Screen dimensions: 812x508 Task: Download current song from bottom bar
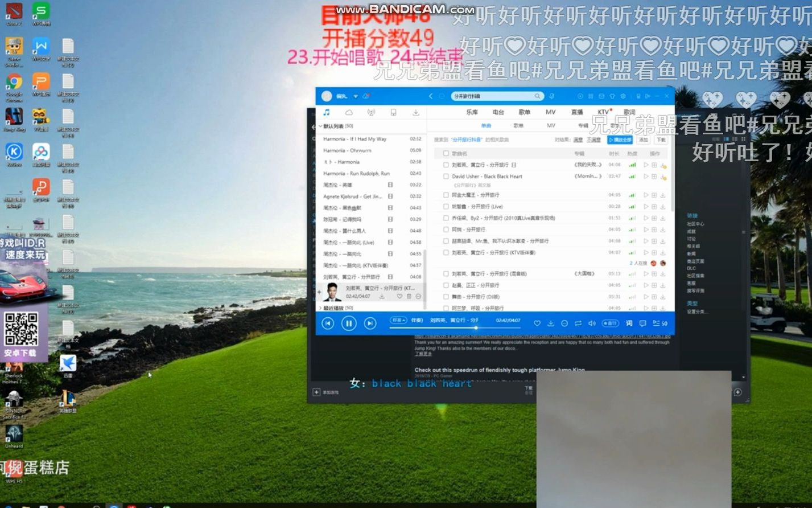(x=551, y=323)
